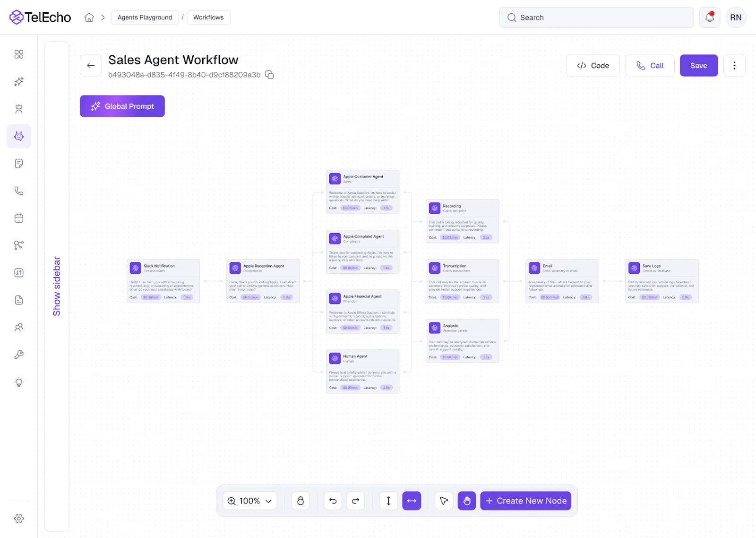Viewport: 756px width, 538px height.
Task: Start a test Call
Action: 650,66
